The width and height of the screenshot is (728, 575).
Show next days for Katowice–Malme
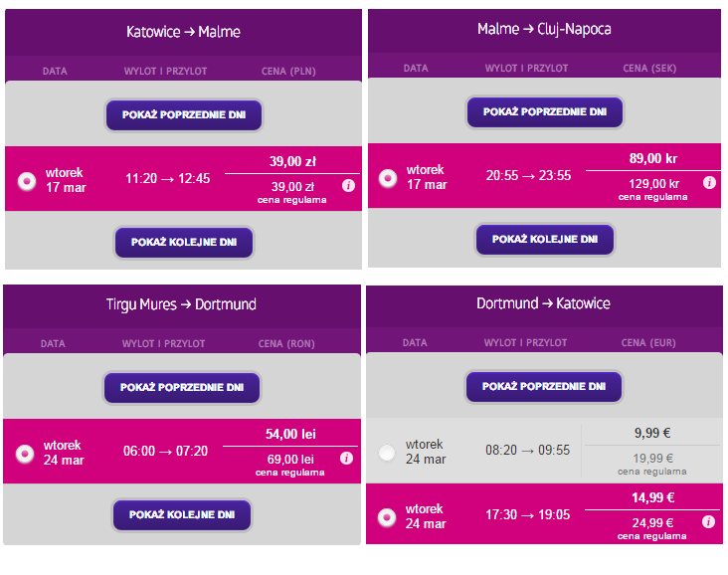184,242
